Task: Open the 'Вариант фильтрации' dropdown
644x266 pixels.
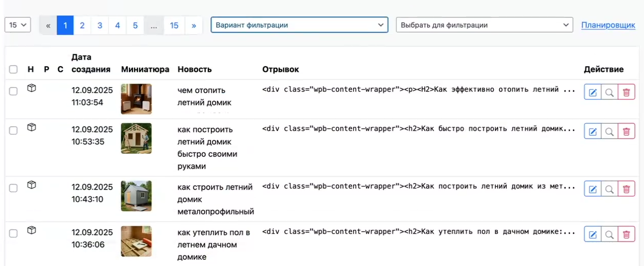Action: (x=299, y=25)
